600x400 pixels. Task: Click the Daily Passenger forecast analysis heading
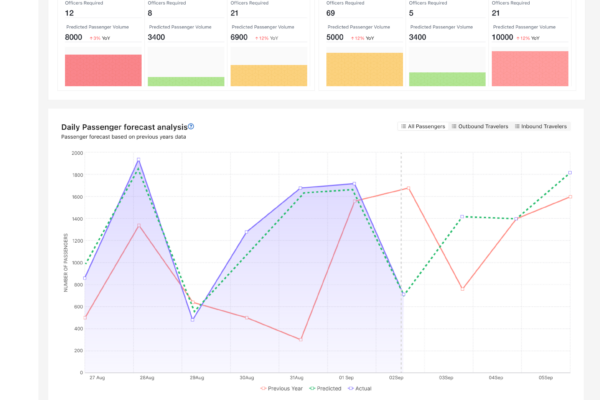pyautogui.click(x=124, y=127)
